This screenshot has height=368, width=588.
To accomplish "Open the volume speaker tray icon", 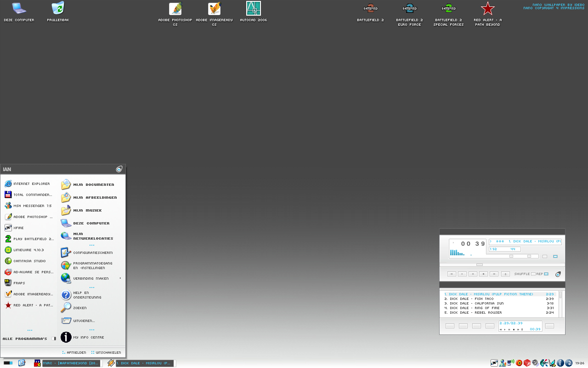I will point(535,363).
